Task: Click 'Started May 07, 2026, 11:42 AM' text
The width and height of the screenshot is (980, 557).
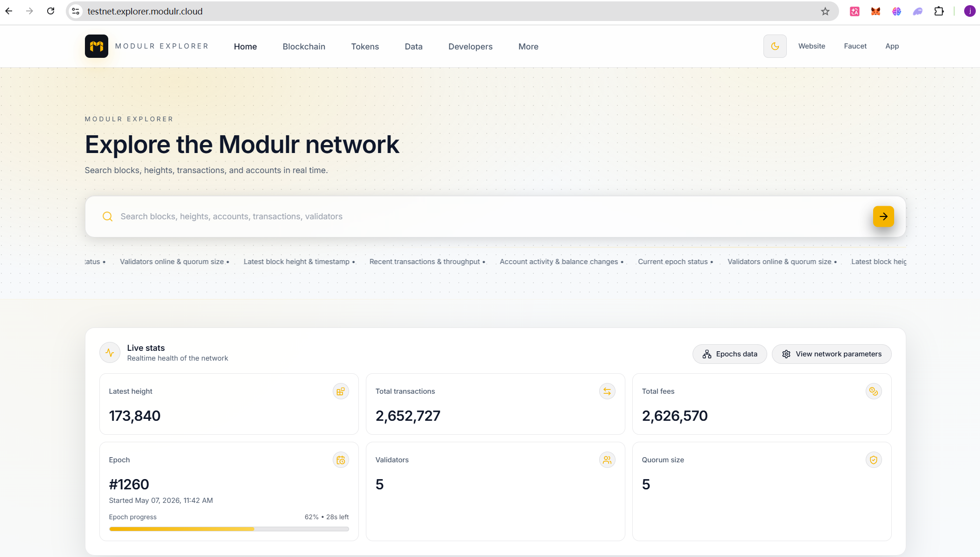Action: pos(161,501)
